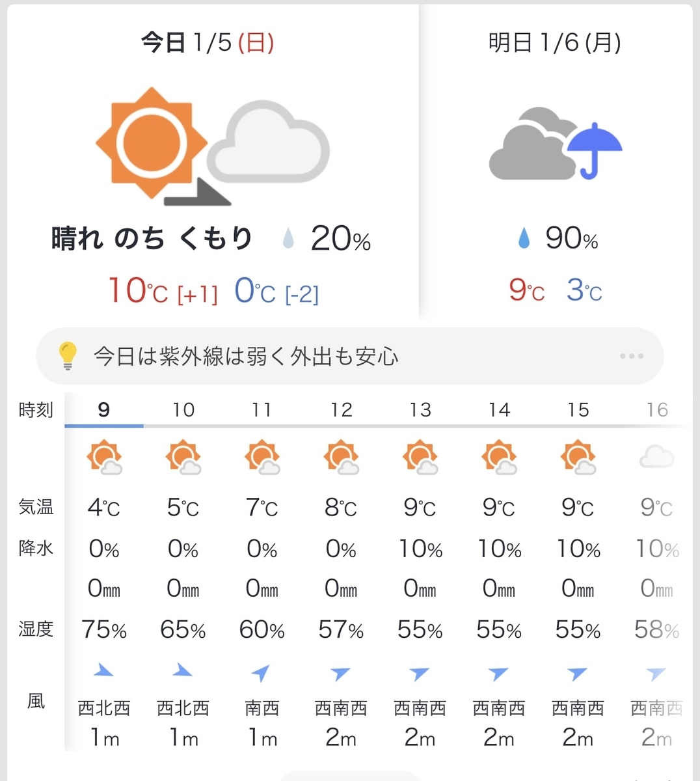Viewport: 700px width, 781px height.
Task: Tap the 晴れ のち くもり forecast text
Action: tap(152, 239)
